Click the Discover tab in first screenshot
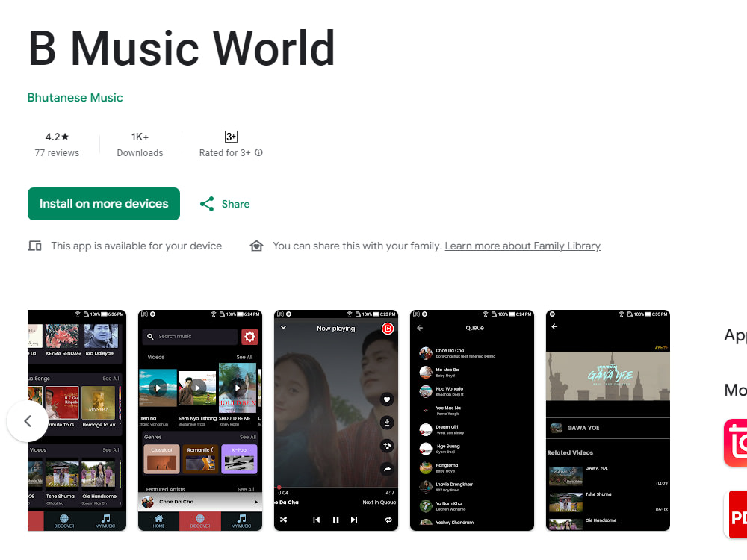This screenshot has width=747, height=560. [63, 521]
